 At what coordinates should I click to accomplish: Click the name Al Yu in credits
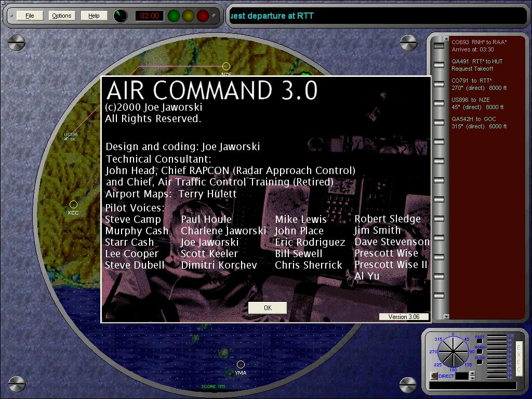coord(367,276)
